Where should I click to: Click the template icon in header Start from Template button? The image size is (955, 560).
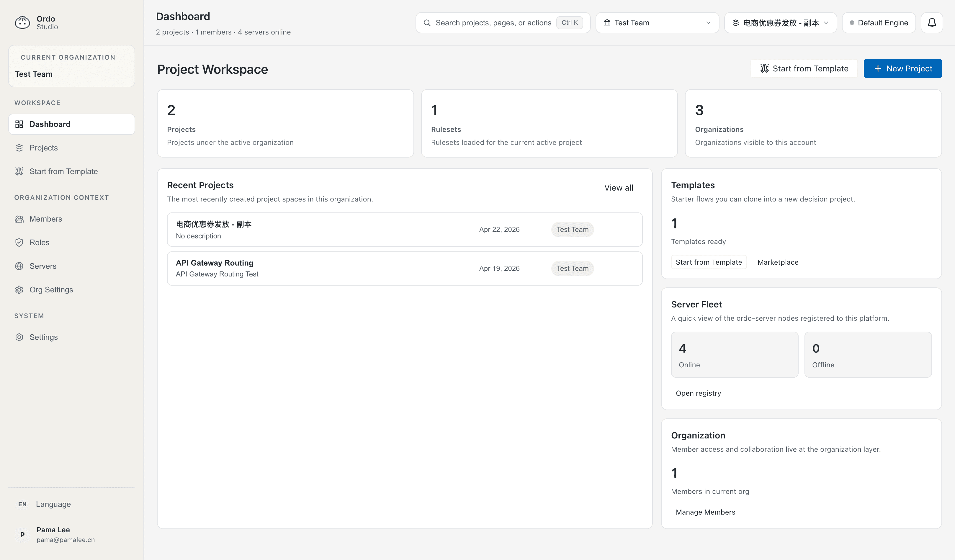pos(764,68)
